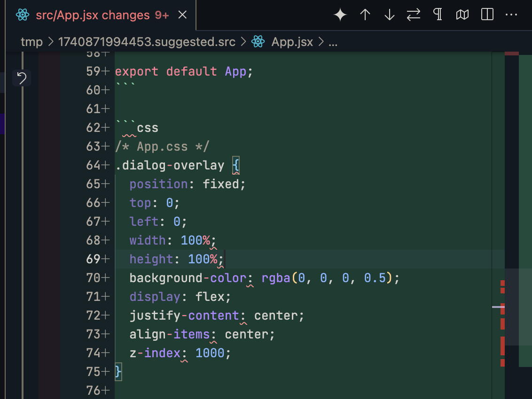Click the 'display: flex;' declaration

point(180,297)
